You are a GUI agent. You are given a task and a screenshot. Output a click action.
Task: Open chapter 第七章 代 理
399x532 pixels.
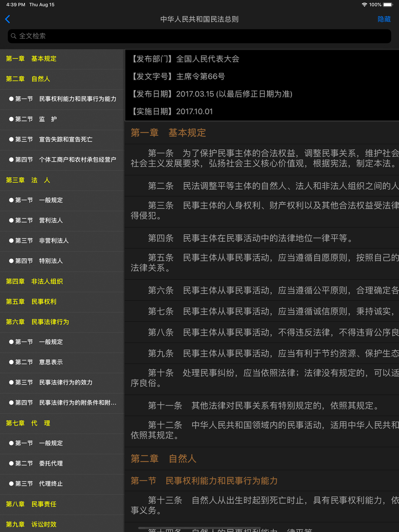coord(62,423)
